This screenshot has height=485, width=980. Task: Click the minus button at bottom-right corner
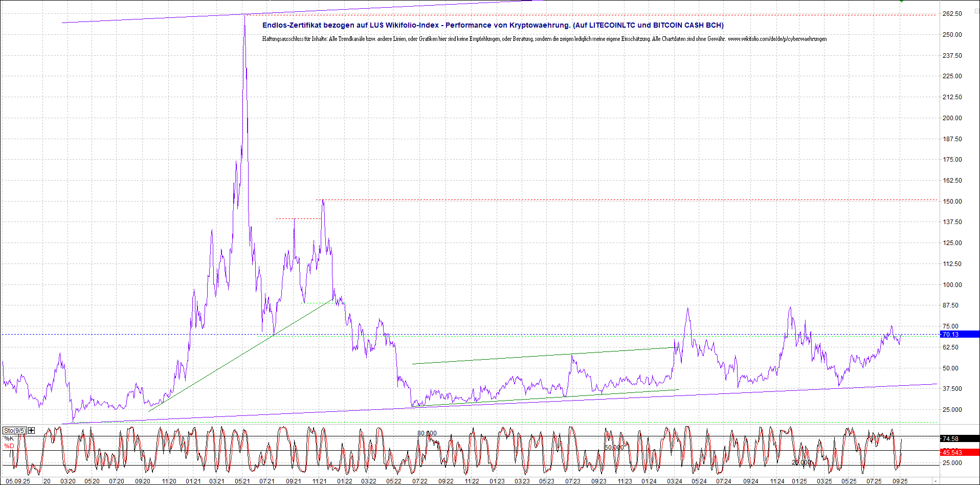click(x=936, y=481)
